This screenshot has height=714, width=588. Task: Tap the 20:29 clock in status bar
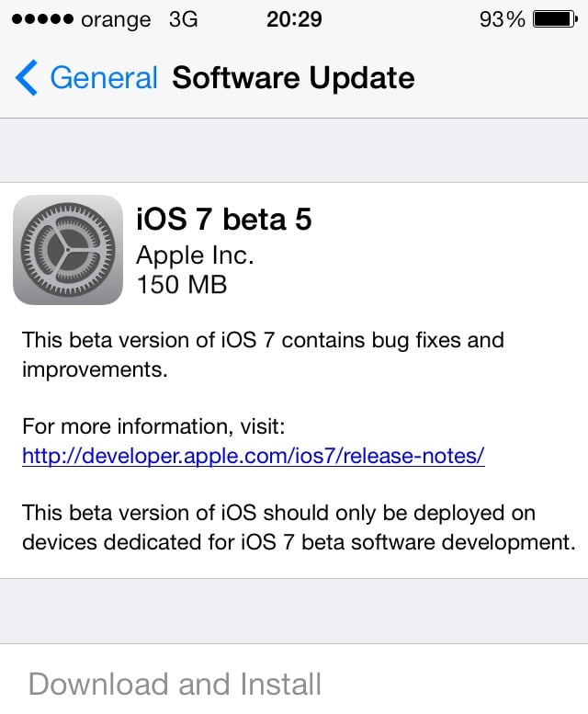pos(294,19)
